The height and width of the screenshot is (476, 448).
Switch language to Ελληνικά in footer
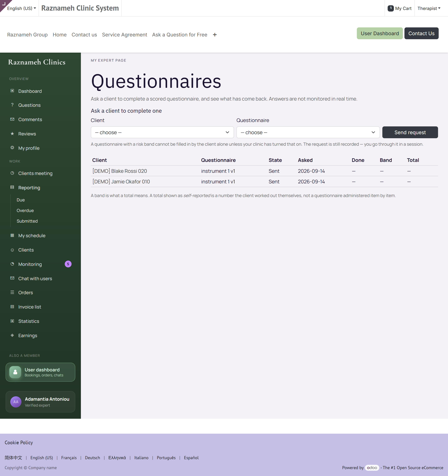tap(117, 458)
